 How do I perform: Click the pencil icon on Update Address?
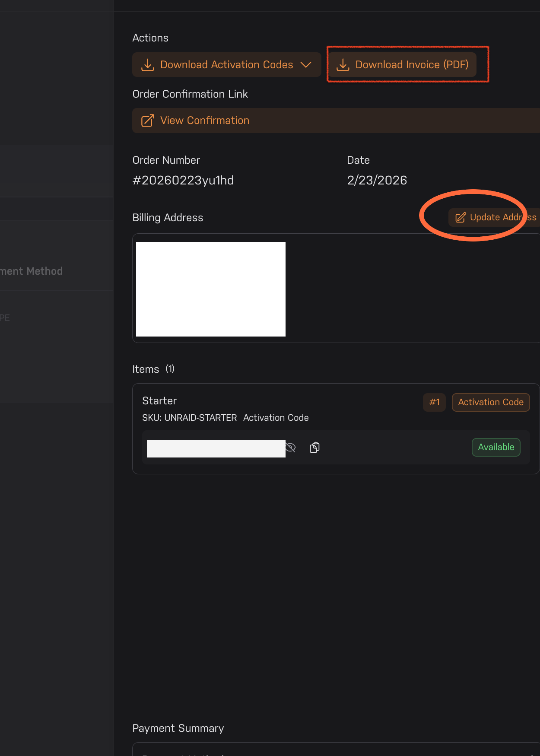click(x=461, y=217)
